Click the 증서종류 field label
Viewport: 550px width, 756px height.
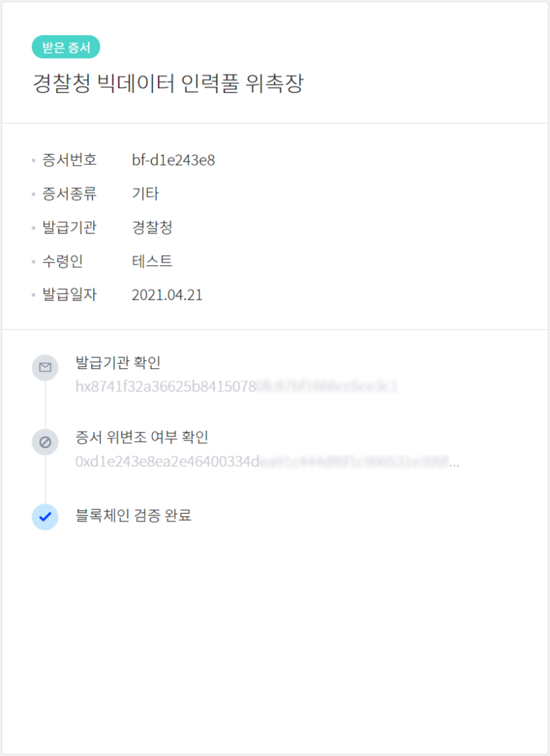[69, 194]
